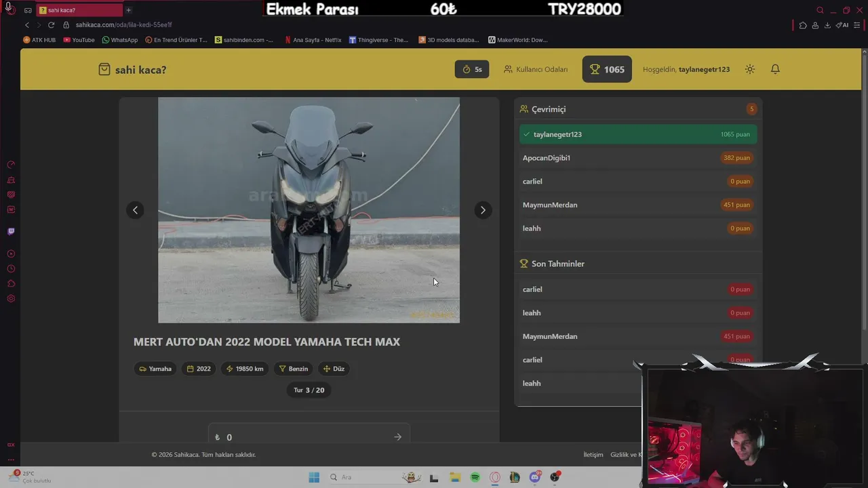This screenshot has width=868, height=488.
Task: Click the scooter listing photo
Action: [x=309, y=210]
